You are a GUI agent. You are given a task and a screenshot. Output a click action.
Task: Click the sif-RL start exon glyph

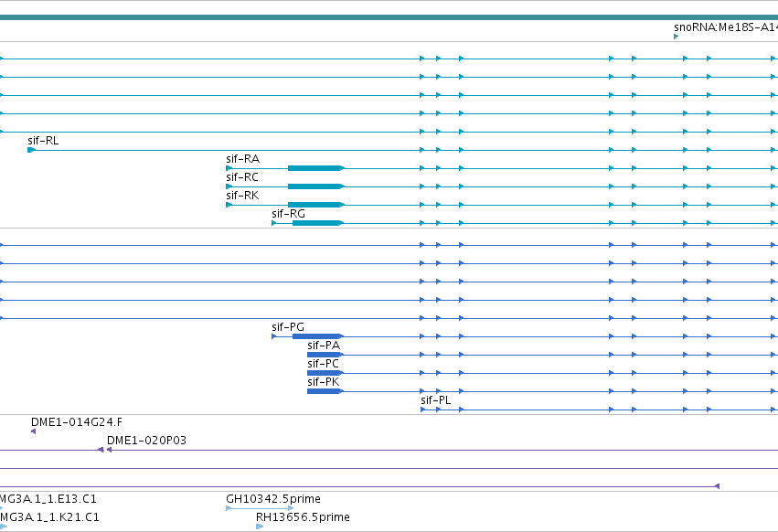pos(31,150)
